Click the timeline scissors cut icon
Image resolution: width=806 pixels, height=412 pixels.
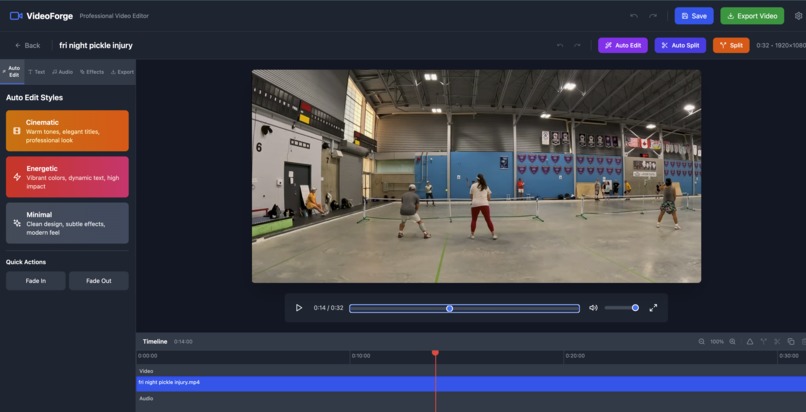pyautogui.click(x=777, y=342)
